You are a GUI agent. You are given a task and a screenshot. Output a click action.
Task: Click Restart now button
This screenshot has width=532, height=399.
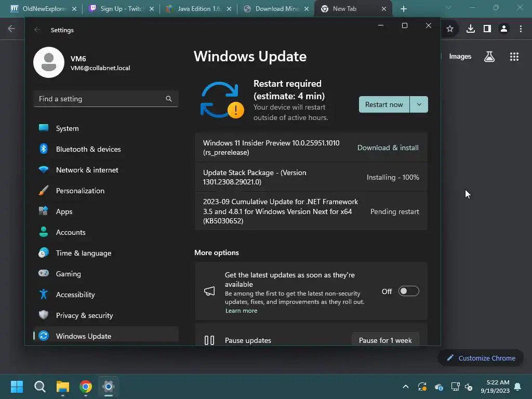tap(384, 104)
